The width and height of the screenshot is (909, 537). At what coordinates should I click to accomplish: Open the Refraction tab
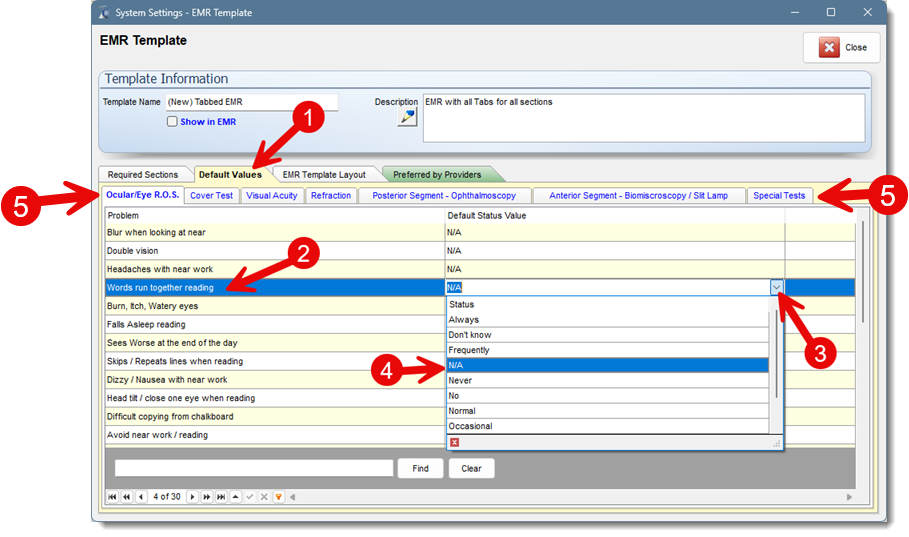331,196
